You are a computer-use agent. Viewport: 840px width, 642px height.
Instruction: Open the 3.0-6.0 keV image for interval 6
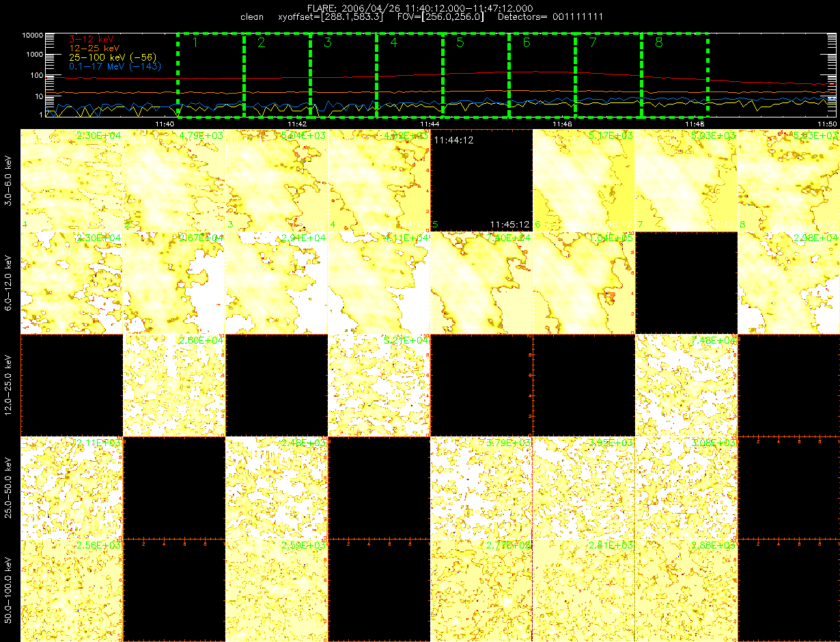pyautogui.click(x=584, y=181)
